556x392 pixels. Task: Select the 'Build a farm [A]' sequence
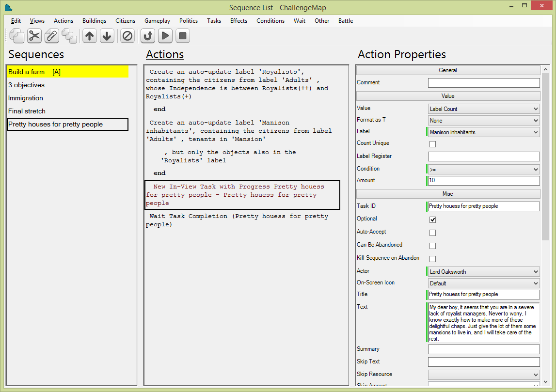pos(67,72)
